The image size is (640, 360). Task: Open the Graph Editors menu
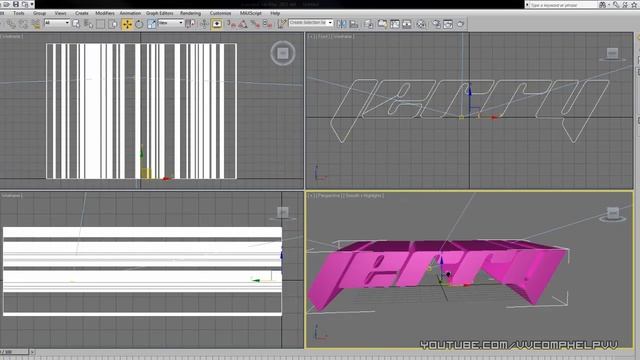pyautogui.click(x=160, y=13)
